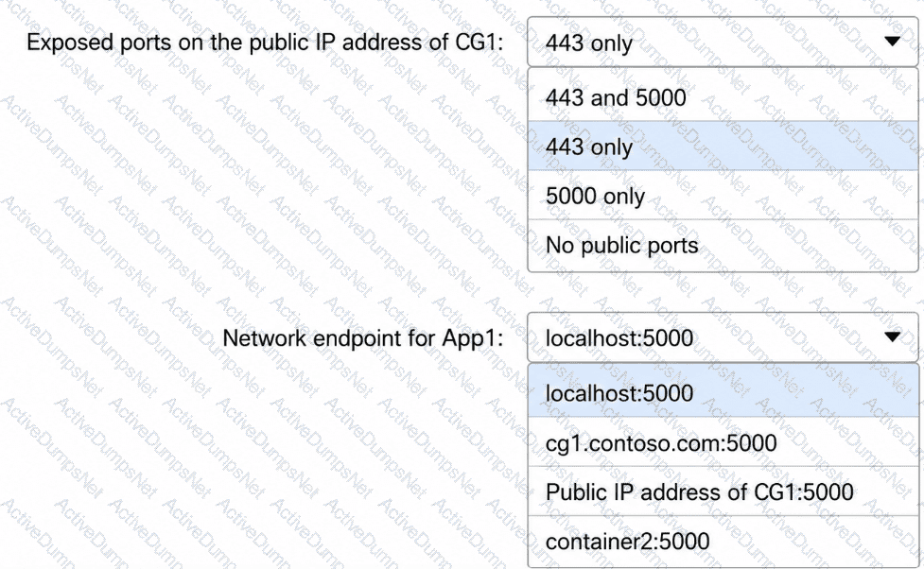This screenshot has width=924, height=569.
Task: Set exposed ports to only port 5000
Action: click(x=724, y=196)
